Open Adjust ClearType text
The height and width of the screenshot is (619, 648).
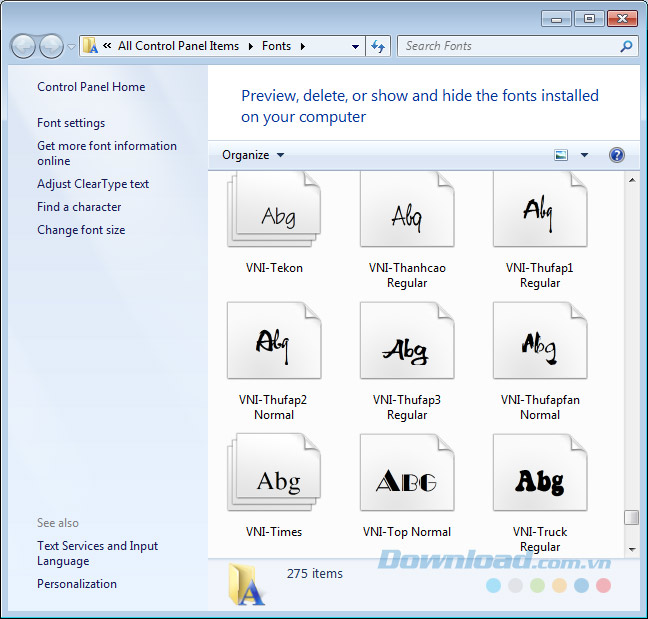(x=93, y=184)
